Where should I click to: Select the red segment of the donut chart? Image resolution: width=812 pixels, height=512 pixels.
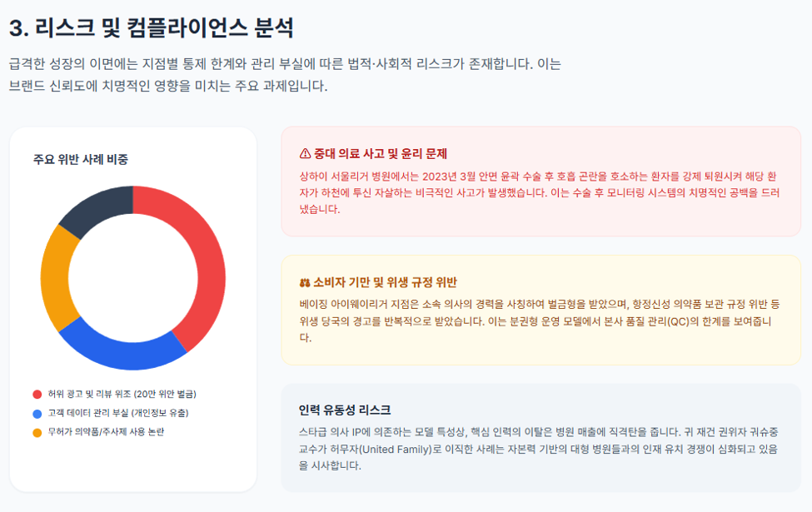point(206,259)
